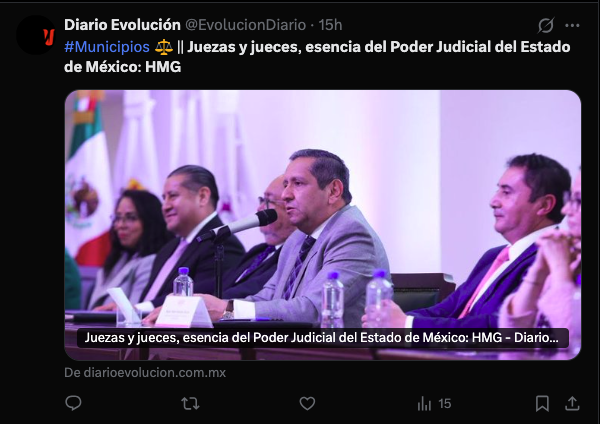Open the De diarioevolucion.com.mx source link
600x424 pixels.
click(145, 372)
